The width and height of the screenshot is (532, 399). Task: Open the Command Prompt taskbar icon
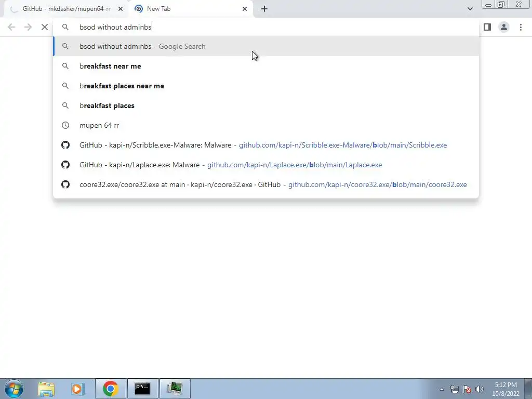click(x=142, y=389)
